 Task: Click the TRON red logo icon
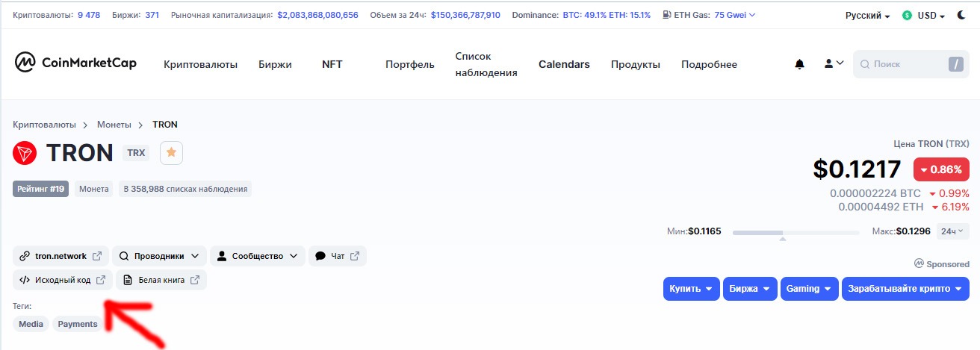[25, 153]
